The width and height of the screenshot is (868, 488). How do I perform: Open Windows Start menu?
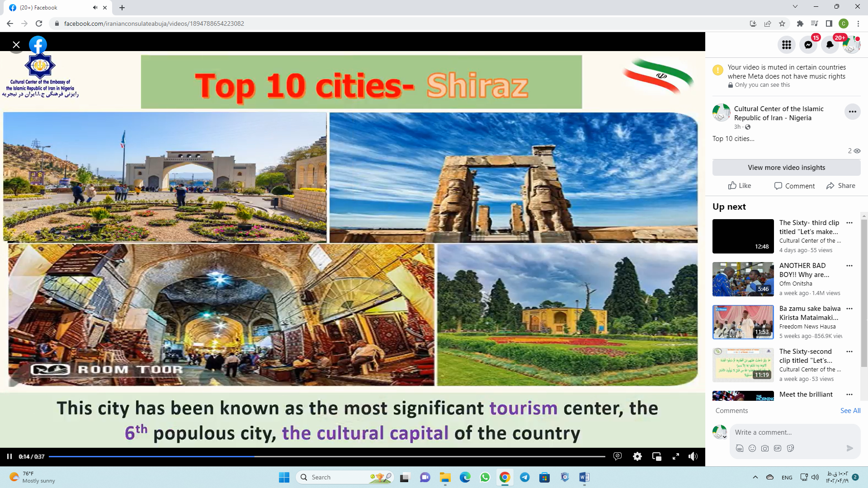(x=284, y=477)
